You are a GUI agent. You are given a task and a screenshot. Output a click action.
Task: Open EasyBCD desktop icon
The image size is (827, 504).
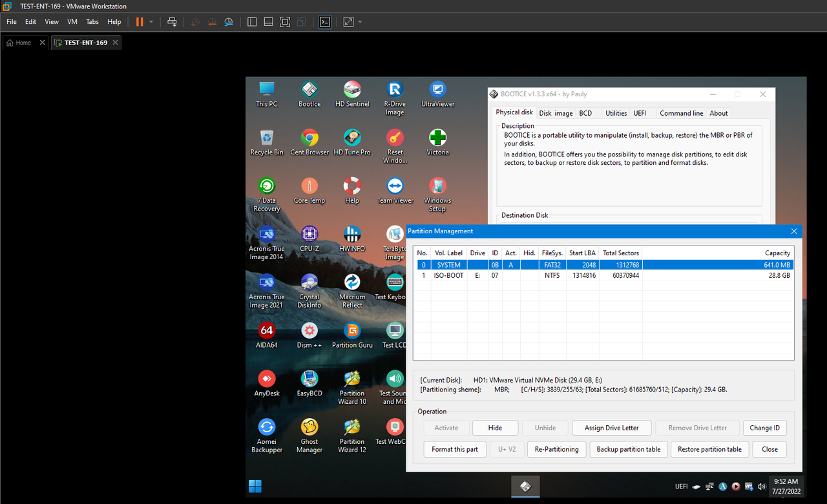[309, 384]
